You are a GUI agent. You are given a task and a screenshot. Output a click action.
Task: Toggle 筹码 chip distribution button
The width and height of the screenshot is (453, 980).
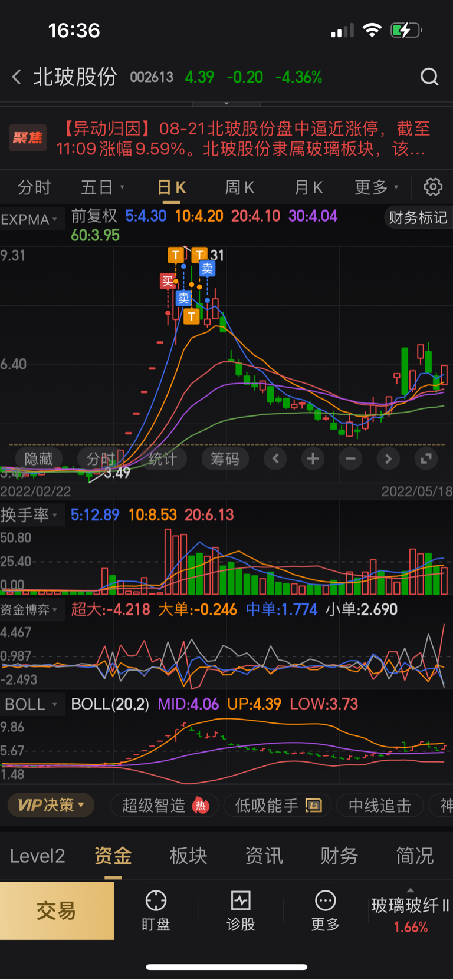[225, 458]
